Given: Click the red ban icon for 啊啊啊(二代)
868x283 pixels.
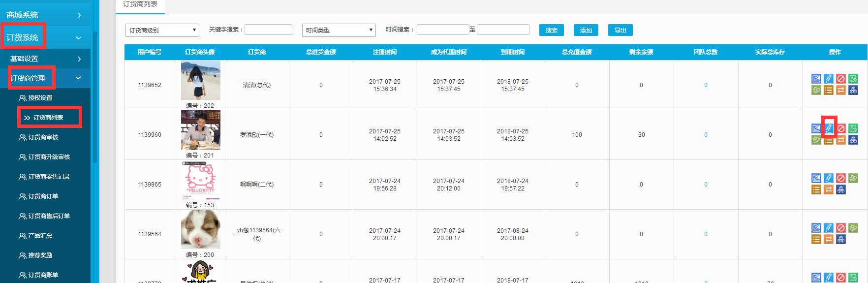Looking at the screenshot, I should [841, 178].
